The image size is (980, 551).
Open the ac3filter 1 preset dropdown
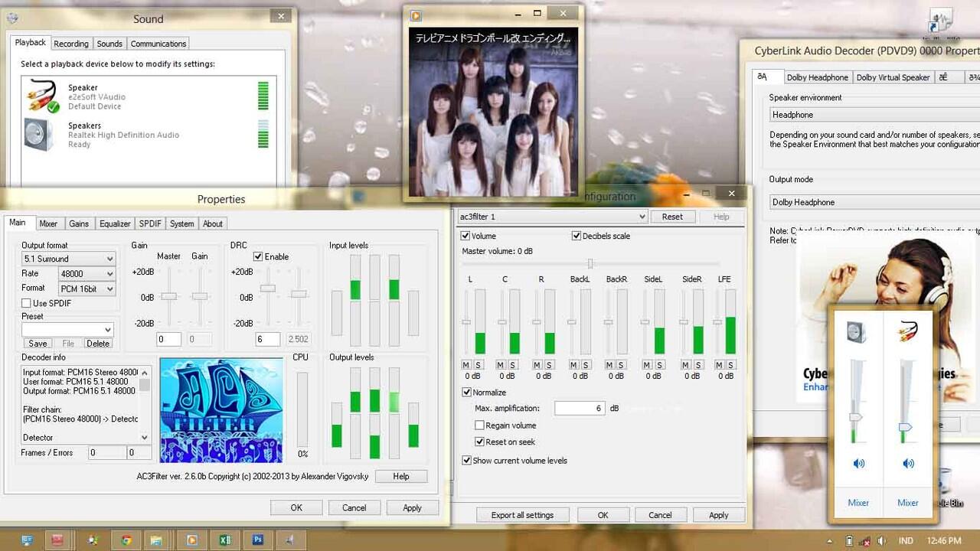552,217
